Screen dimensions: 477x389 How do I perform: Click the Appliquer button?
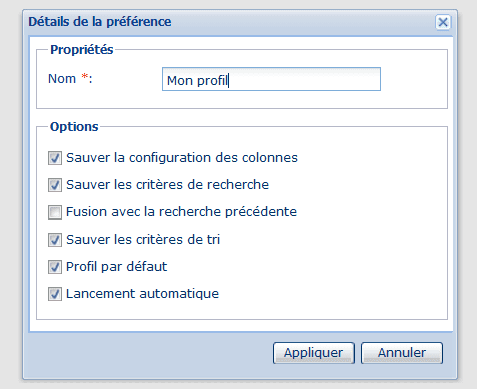[x=314, y=353]
